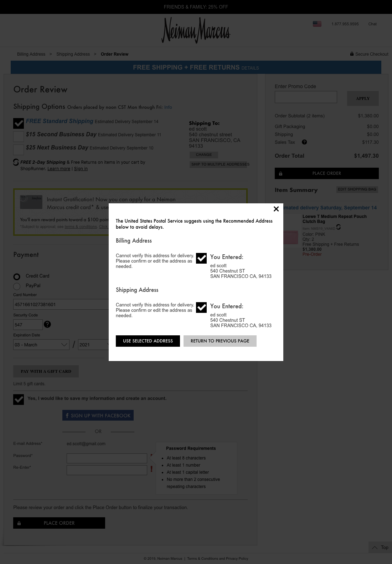Screen dimensions: 392x564
Task: Click Use Selected Address button
Action: pos(148,341)
